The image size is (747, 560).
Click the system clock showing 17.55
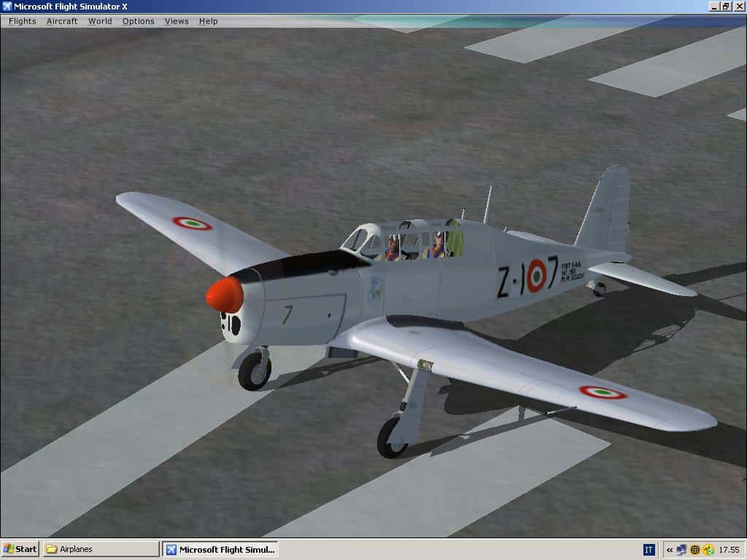tap(729, 550)
